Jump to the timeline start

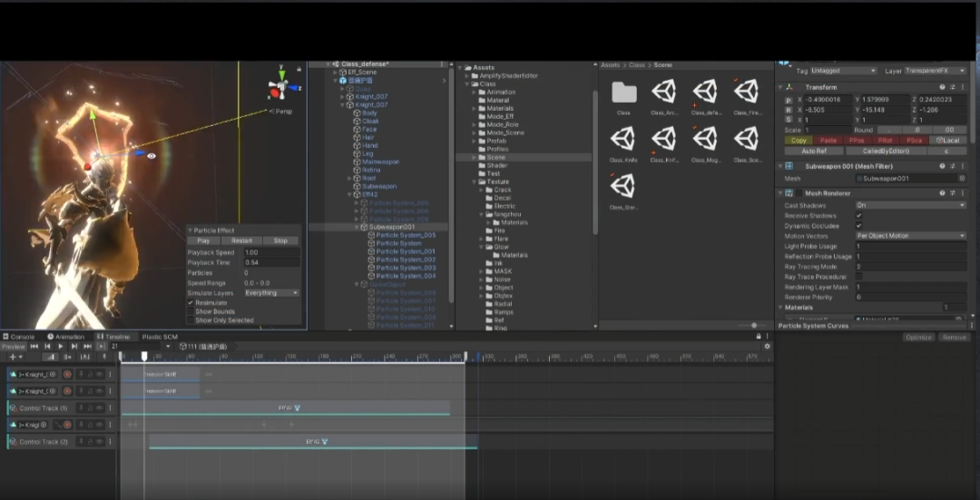[34, 346]
